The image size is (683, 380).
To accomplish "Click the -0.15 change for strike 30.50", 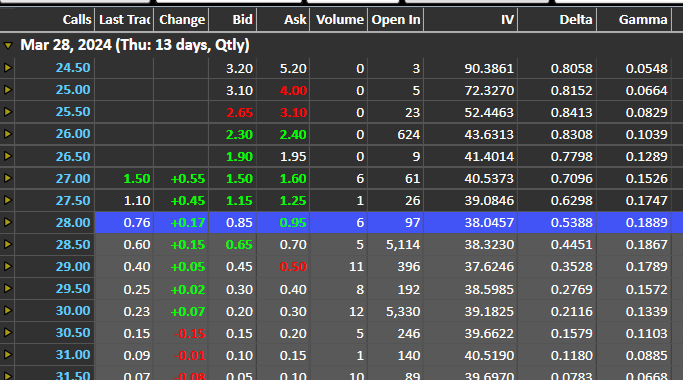I will [189, 334].
